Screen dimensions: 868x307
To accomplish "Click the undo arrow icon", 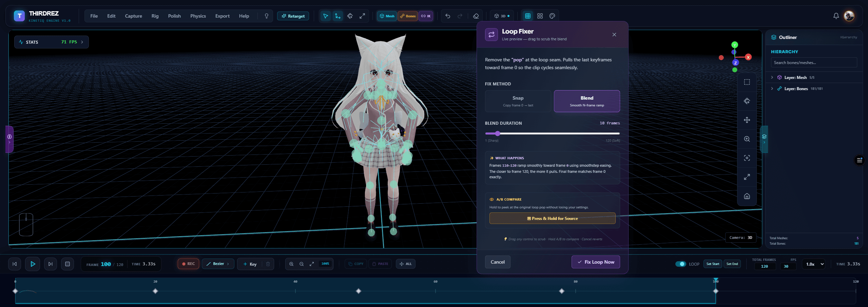I will 448,16.
